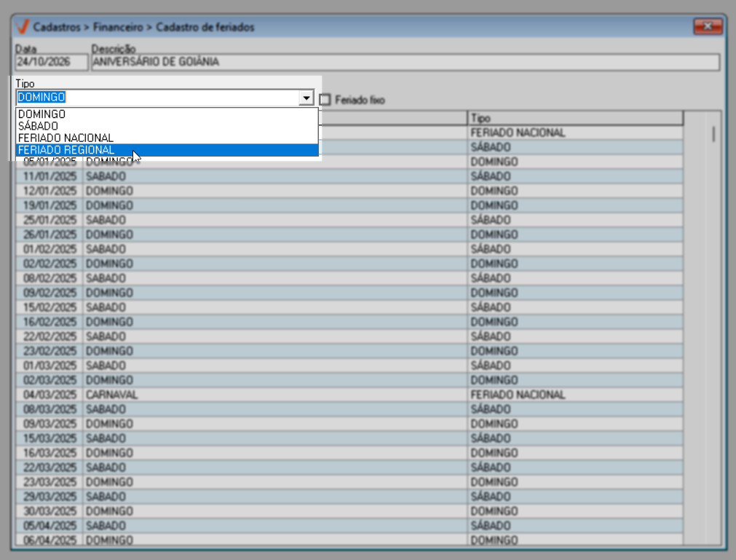Select the 04/03/2025 row date cell
The height and width of the screenshot is (560, 736).
[x=50, y=395]
